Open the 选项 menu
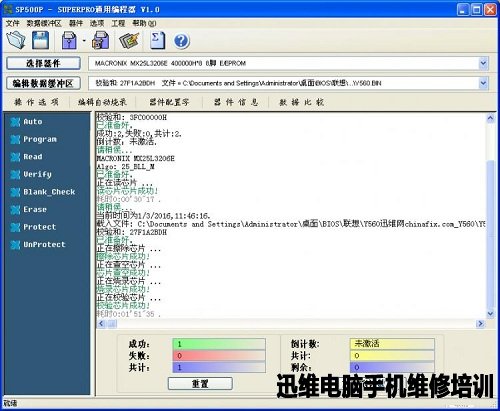This screenshot has width=500, height=411. [97, 23]
